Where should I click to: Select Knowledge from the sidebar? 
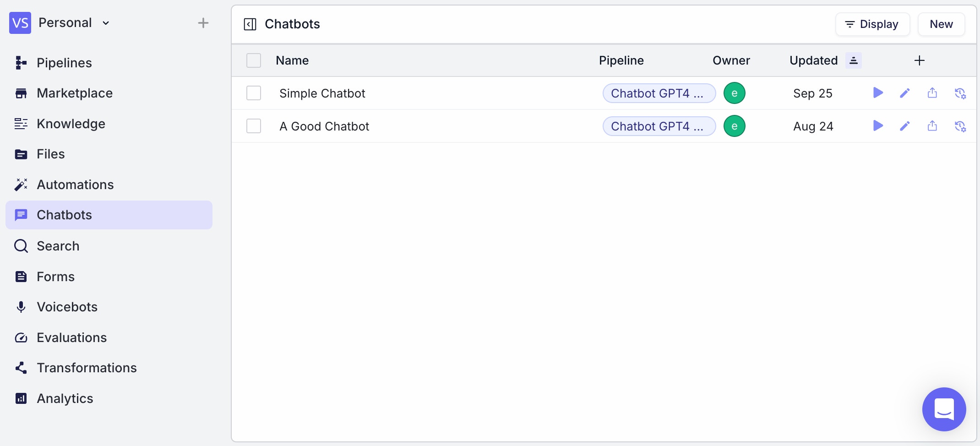click(71, 124)
